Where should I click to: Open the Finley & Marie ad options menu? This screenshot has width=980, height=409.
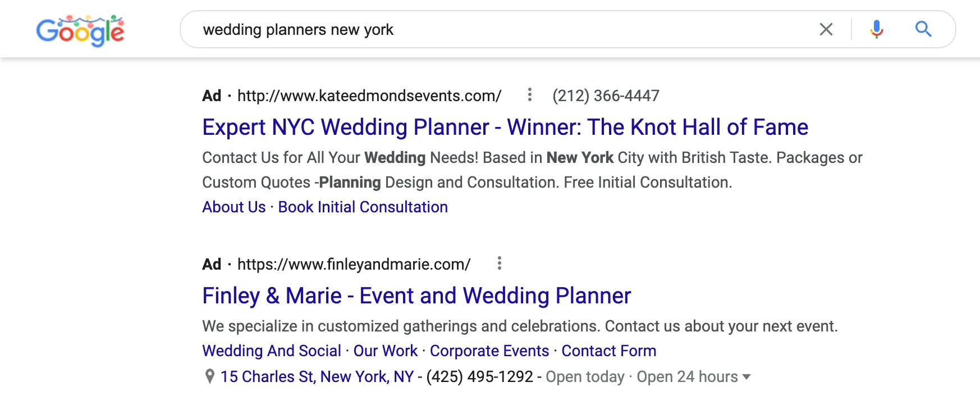point(499,263)
